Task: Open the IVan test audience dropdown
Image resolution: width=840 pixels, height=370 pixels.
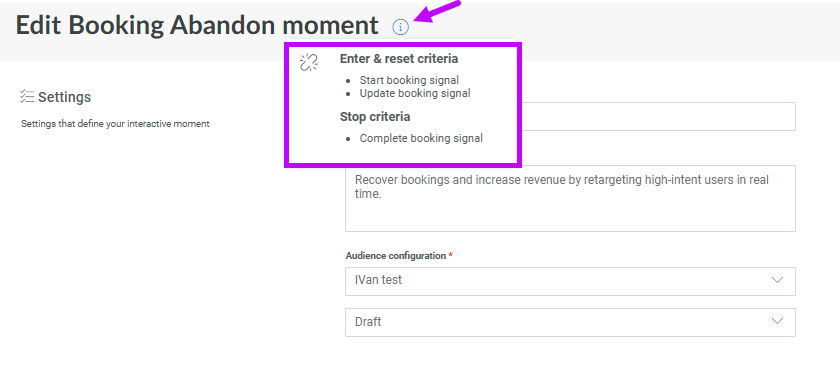Action: click(x=570, y=281)
